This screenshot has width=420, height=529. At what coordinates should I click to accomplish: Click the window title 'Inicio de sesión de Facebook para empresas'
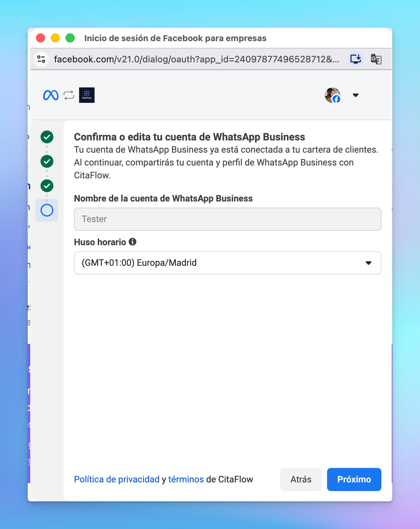pyautogui.click(x=175, y=38)
